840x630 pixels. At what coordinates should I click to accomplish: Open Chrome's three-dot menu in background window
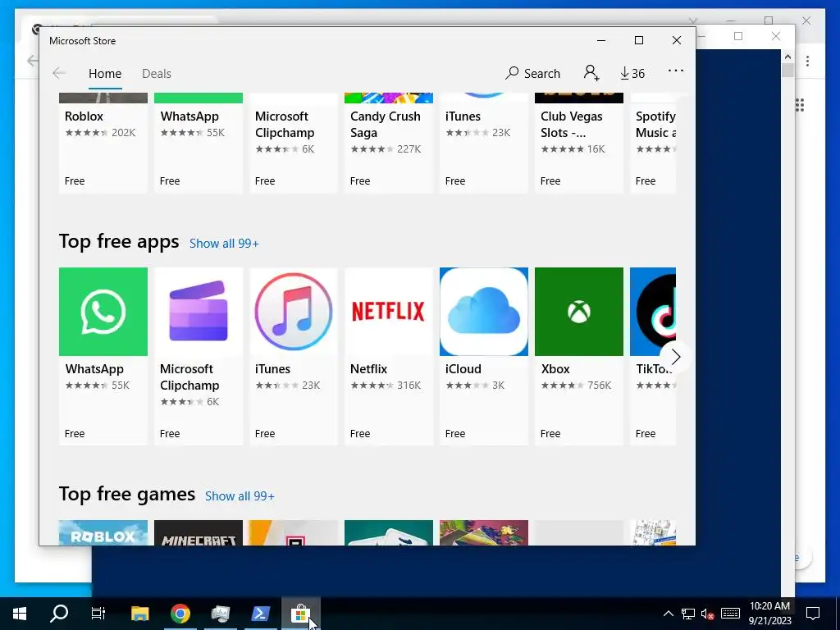click(x=807, y=61)
